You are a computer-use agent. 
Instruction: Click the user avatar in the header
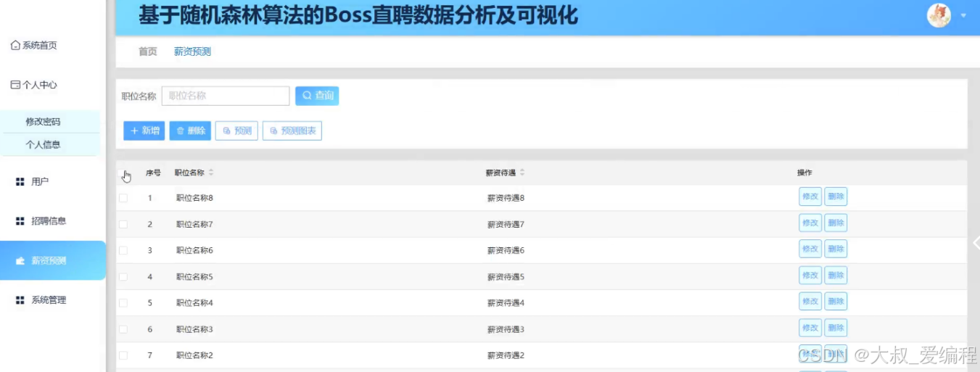pyautogui.click(x=939, y=15)
